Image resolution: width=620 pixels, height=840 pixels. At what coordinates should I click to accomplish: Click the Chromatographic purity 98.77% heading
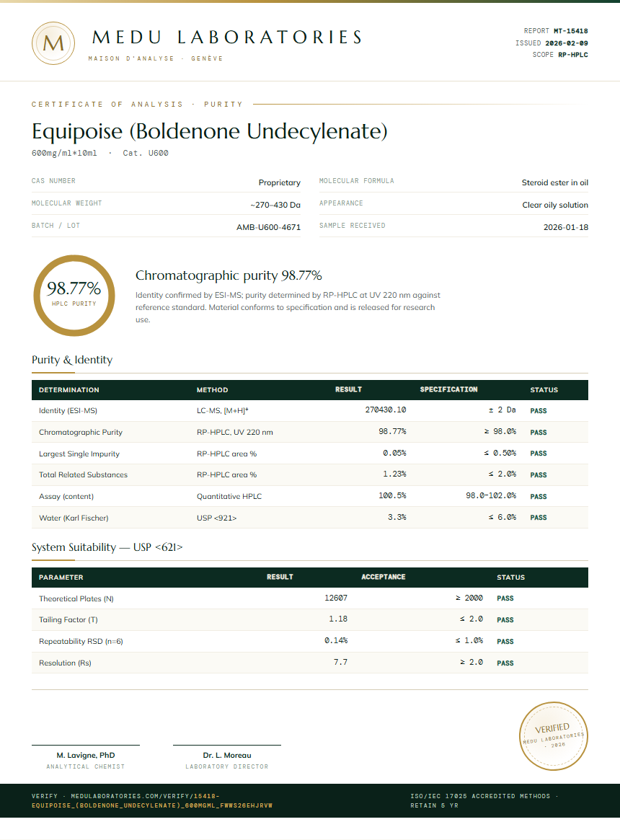229,276
